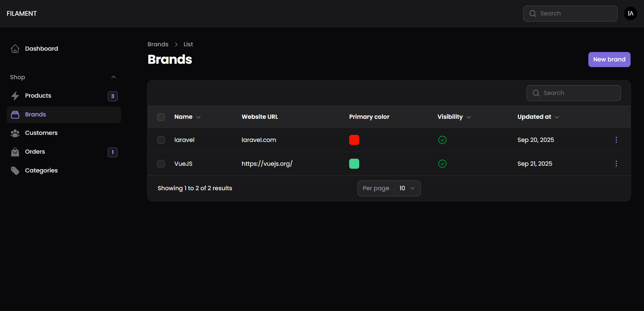Click the Sep 21, 2025 date
Image resolution: width=644 pixels, height=311 pixels.
pyautogui.click(x=535, y=164)
